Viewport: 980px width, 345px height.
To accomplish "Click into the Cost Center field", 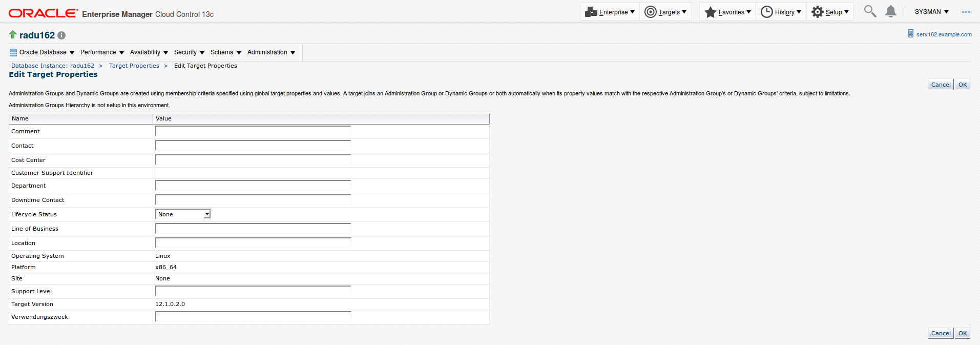I will [x=253, y=160].
